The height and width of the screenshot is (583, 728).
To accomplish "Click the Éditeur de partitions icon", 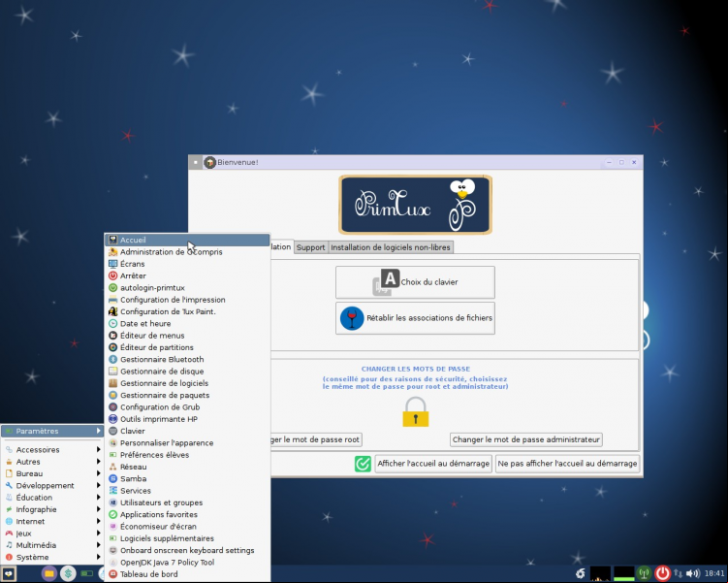I will 112,347.
